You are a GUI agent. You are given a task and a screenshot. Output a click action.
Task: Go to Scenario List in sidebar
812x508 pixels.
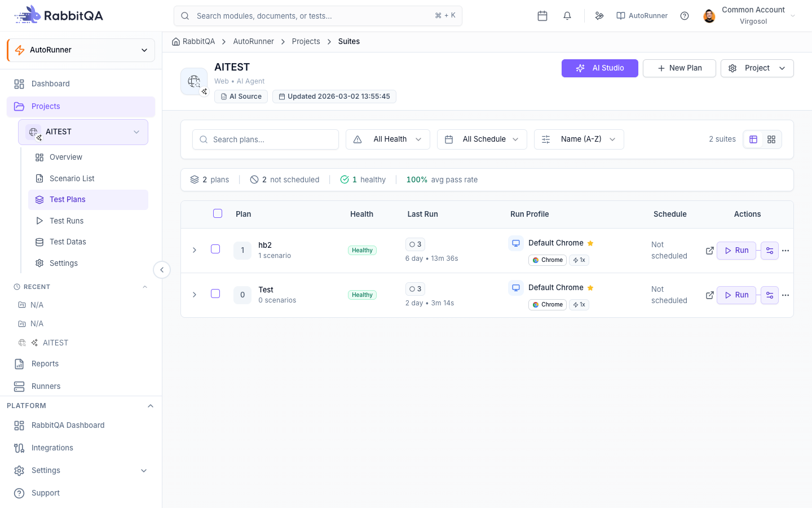point(88,178)
